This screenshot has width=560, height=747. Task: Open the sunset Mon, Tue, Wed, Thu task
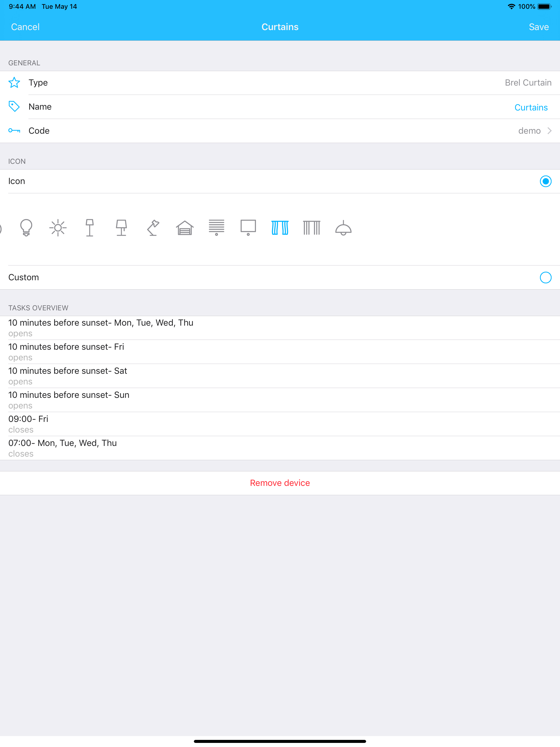(280, 328)
